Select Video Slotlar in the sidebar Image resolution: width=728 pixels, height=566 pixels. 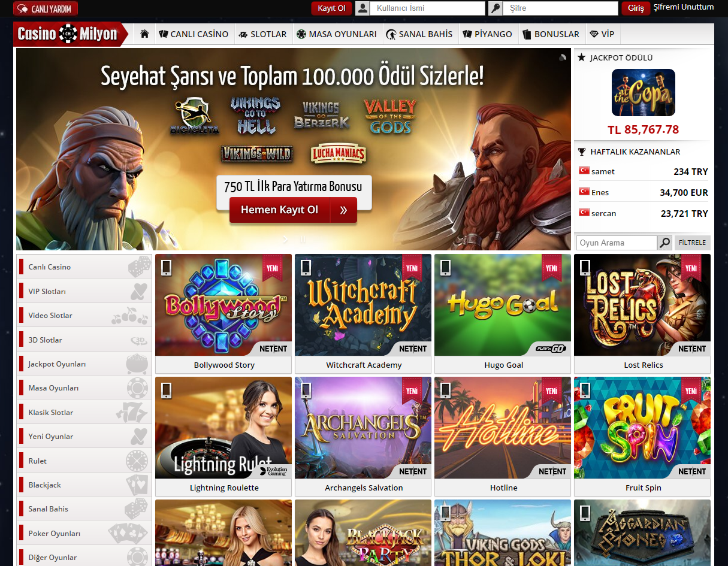84,315
